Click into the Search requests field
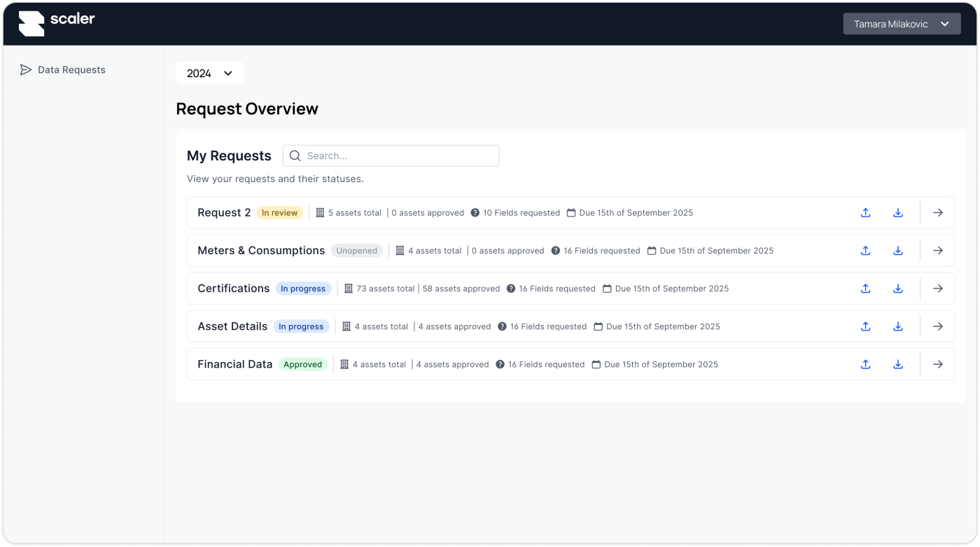 tap(399, 155)
